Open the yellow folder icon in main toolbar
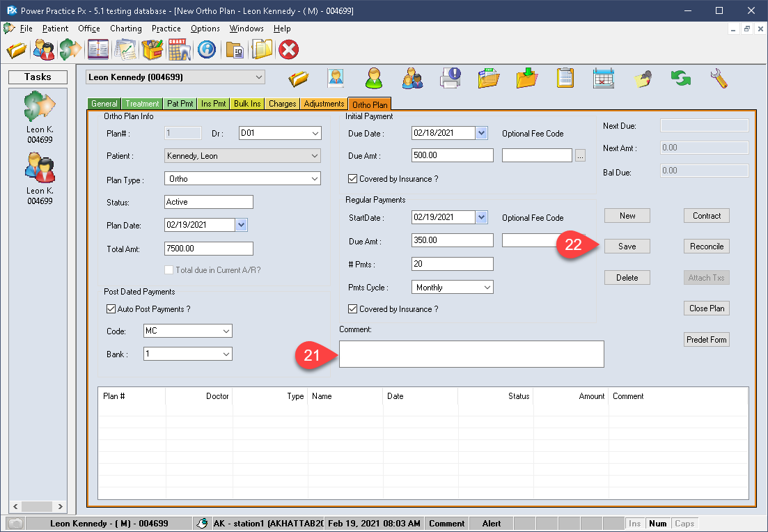 click(17, 49)
